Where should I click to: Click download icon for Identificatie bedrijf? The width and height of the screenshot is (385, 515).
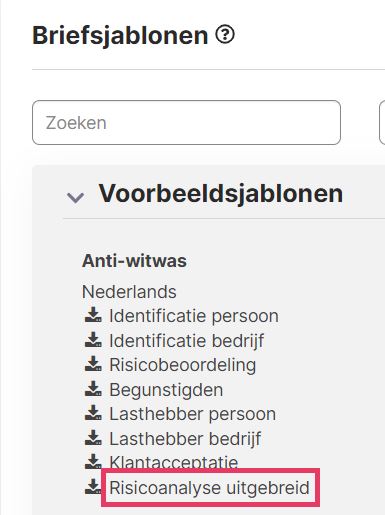pyautogui.click(x=93, y=340)
